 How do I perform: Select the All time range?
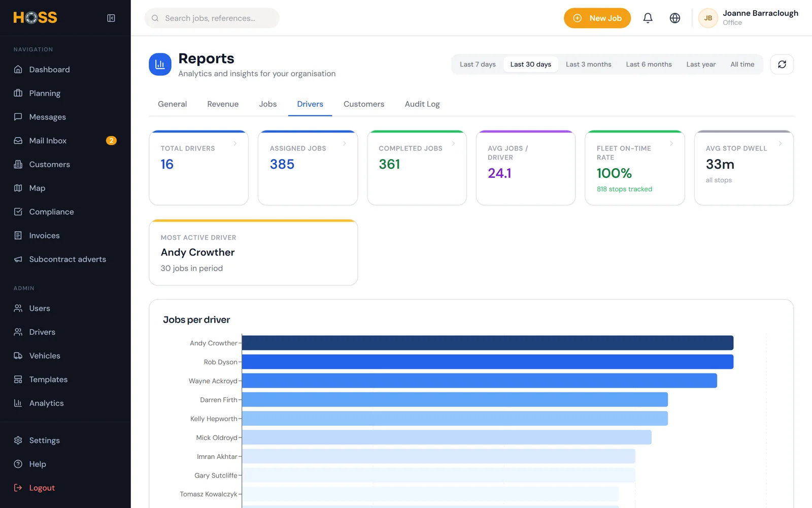click(x=742, y=65)
